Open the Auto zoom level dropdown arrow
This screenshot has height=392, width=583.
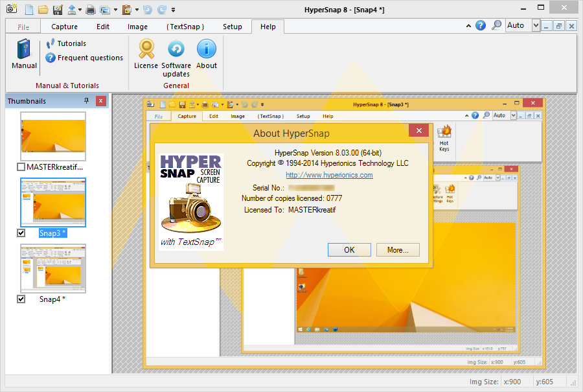(536, 26)
